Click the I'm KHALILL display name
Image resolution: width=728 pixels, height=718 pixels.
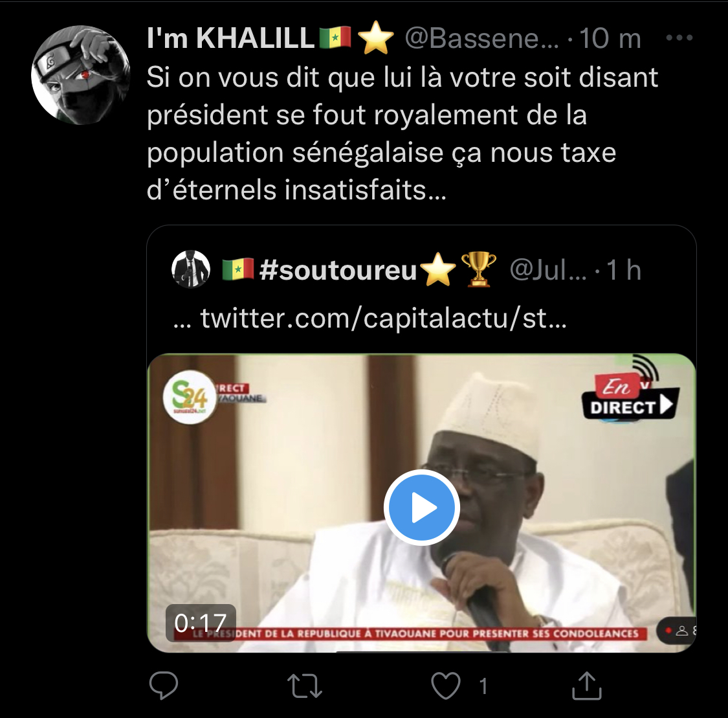(230, 39)
